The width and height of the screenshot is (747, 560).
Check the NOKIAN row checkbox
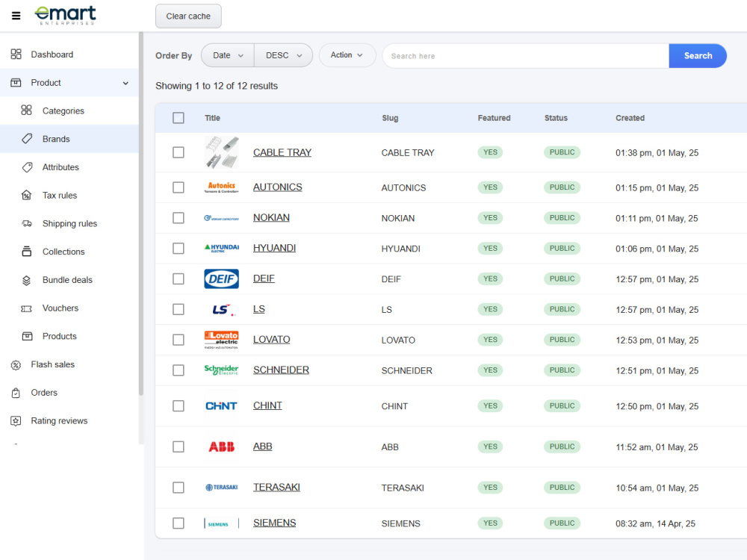[x=179, y=217]
